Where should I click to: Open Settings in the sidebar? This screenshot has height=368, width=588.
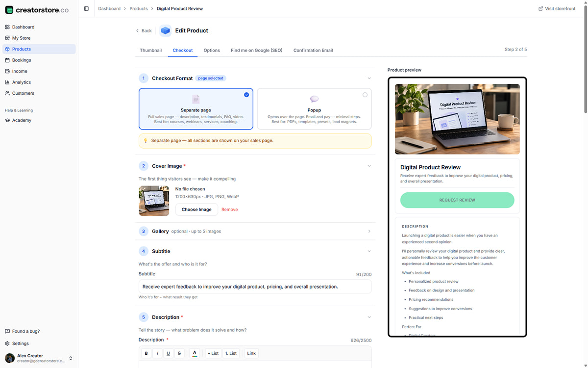click(x=39, y=343)
